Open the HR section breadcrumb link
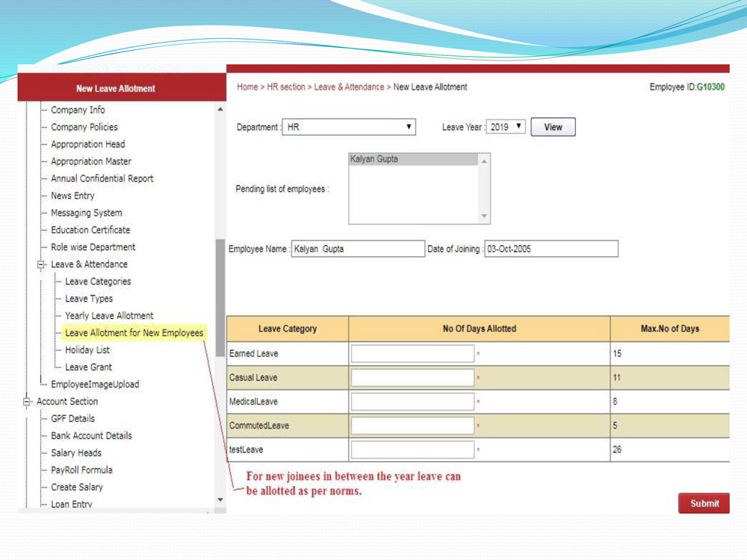 pyautogui.click(x=284, y=87)
